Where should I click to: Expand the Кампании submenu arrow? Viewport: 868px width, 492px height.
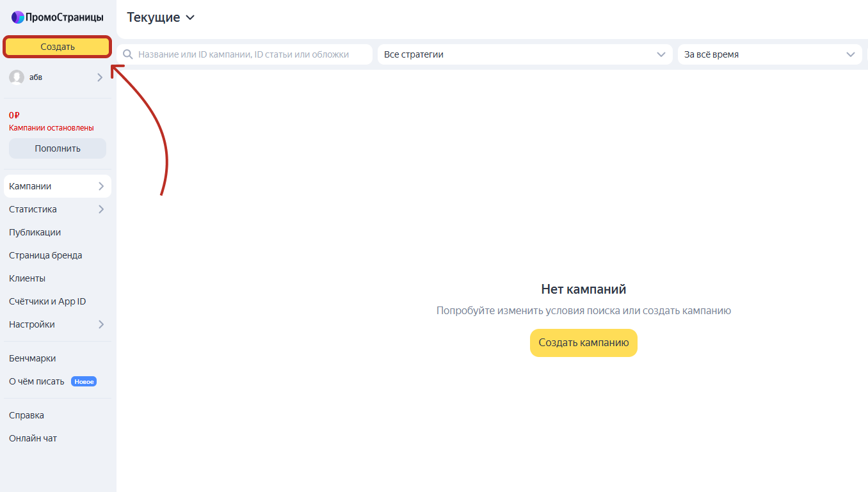pos(101,186)
